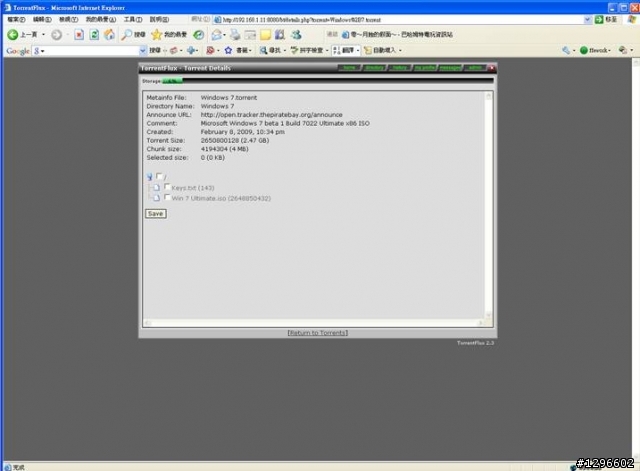Viewport: 640px width, 471px height.
Task: Open the Google toolbar translate dropdown
Action: [358, 50]
